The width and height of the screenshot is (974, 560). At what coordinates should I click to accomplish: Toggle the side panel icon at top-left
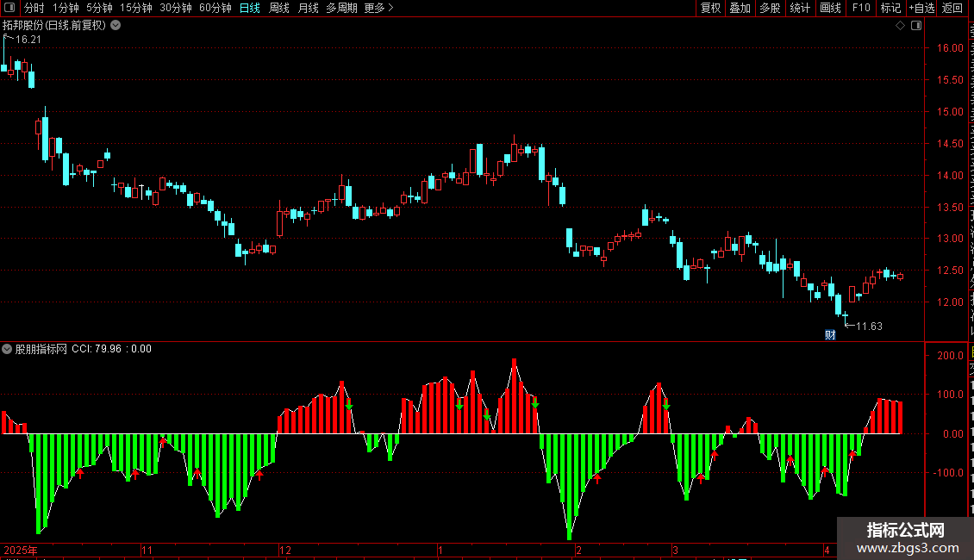pos(9,8)
